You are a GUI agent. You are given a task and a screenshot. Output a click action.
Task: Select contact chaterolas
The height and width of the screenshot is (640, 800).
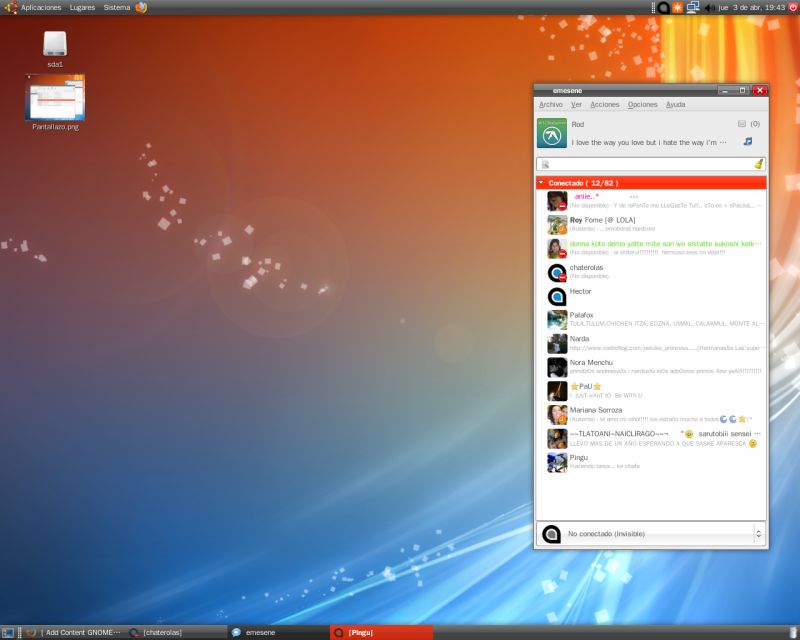click(x=651, y=272)
